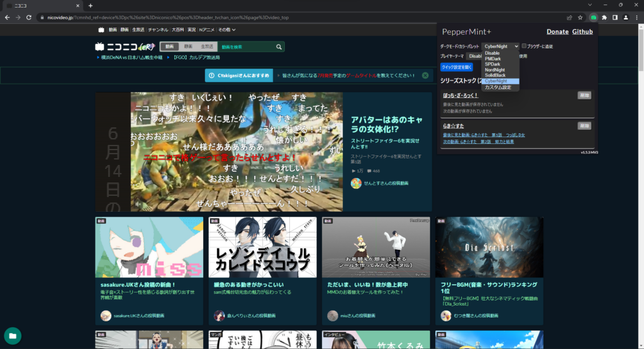
Task: Open the らき☆すた next video 第2話 link
Action: pyautogui.click(x=478, y=141)
